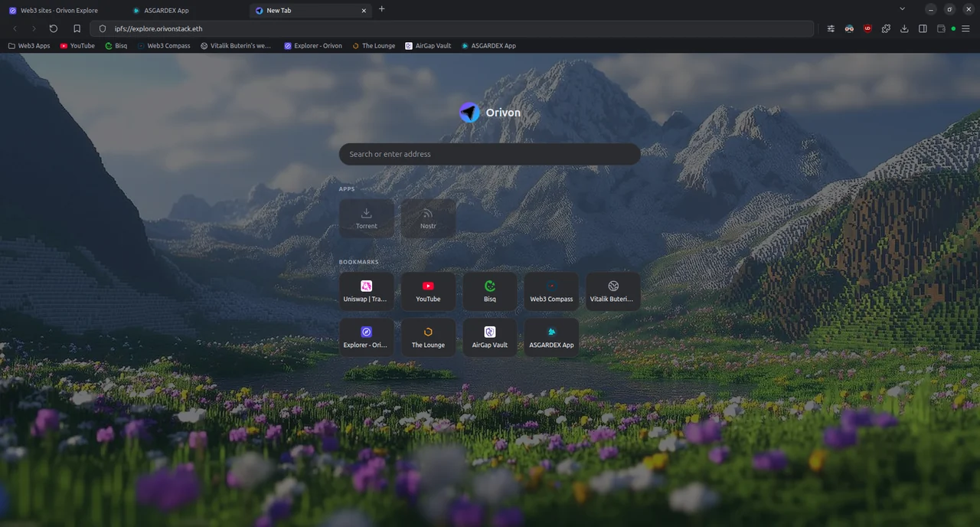Open the AirGap Vault bookmark tile

click(x=490, y=337)
